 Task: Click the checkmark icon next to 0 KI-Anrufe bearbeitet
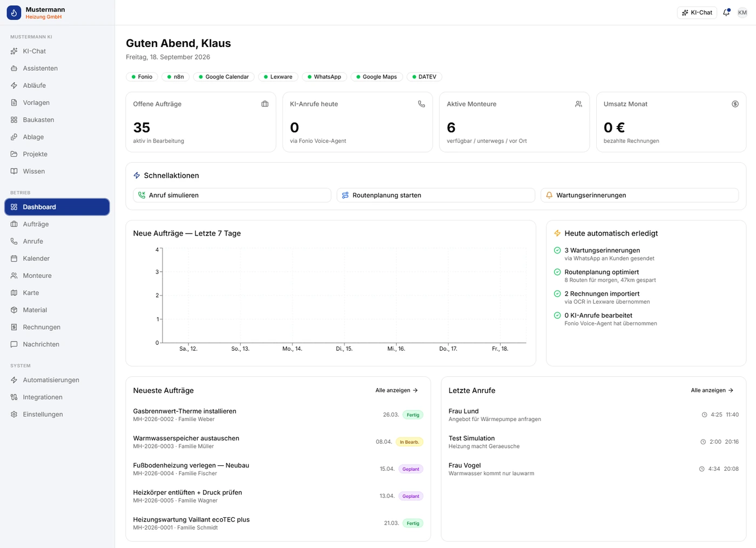pos(557,315)
